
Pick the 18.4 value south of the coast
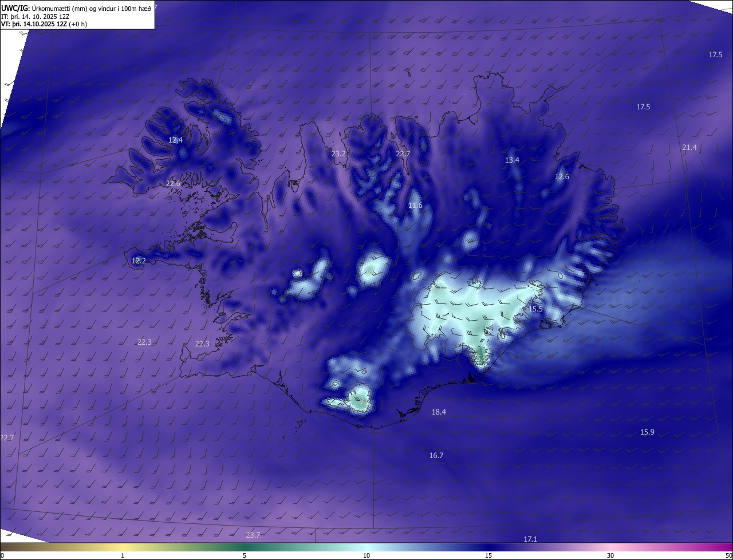click(x=439, y=412)
